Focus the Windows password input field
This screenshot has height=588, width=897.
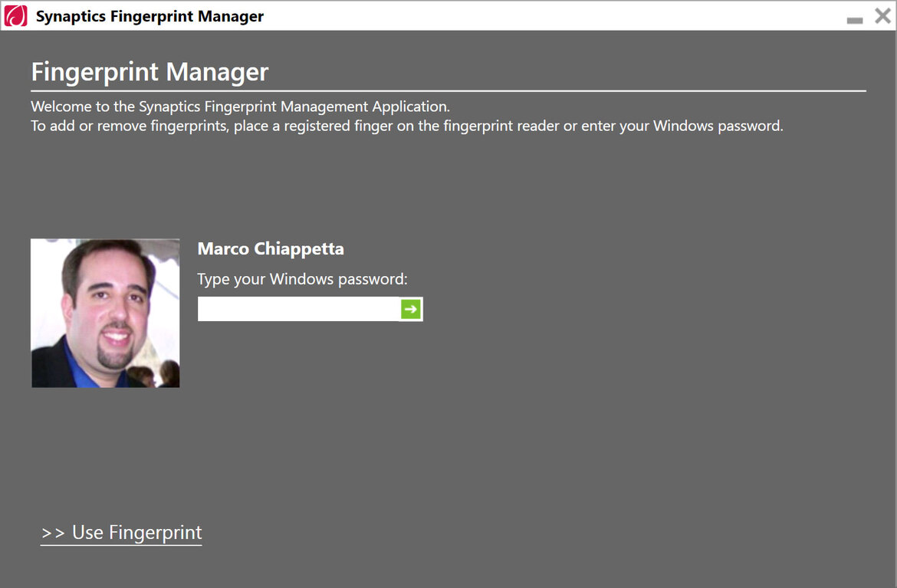pos(299,309)
